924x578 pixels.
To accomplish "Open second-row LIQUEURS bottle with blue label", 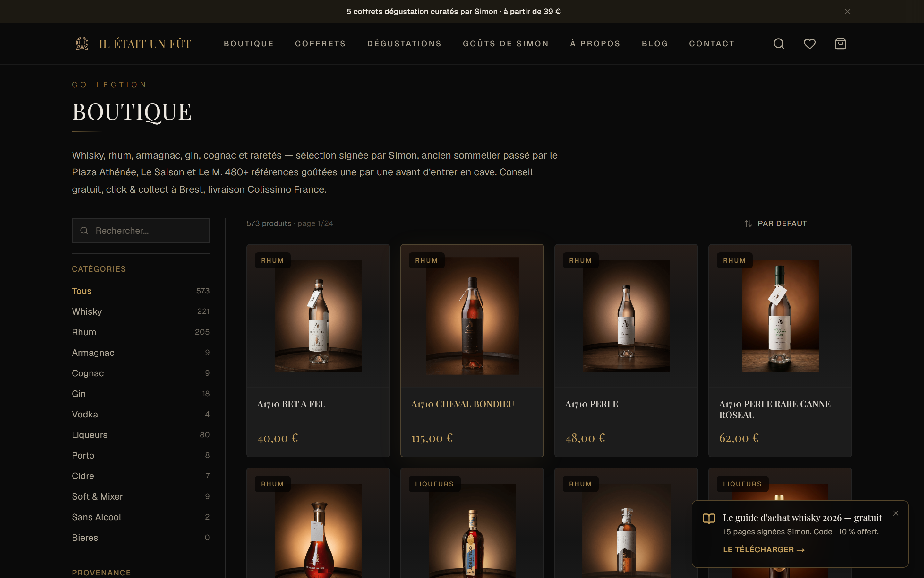I will tap(472, 530).
